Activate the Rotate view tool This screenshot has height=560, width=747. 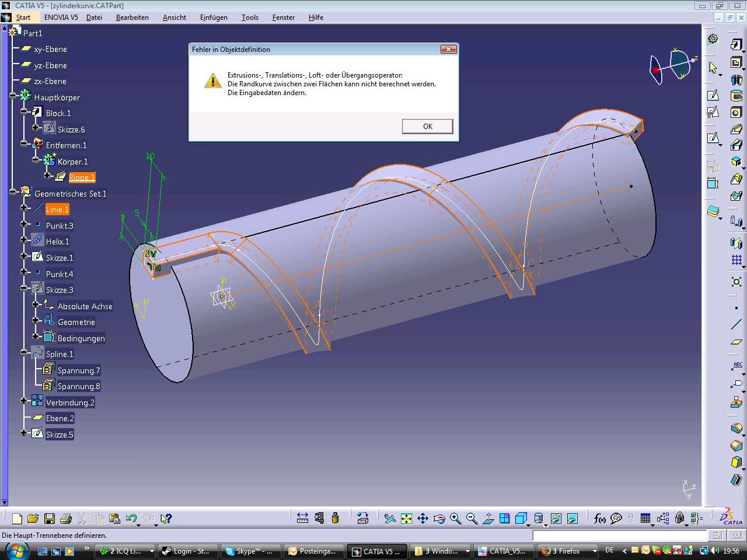tap(439, 518)
